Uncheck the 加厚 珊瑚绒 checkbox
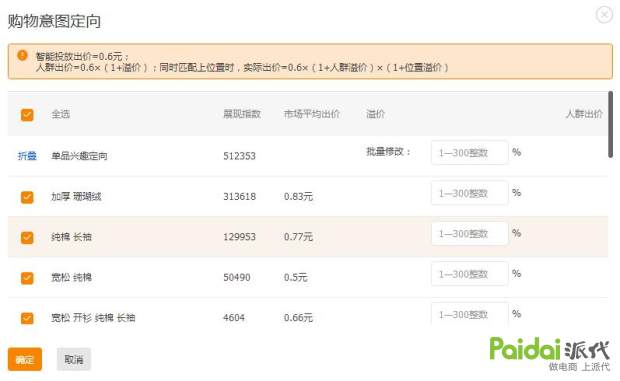The image size is (620, 381). [27, 197]
